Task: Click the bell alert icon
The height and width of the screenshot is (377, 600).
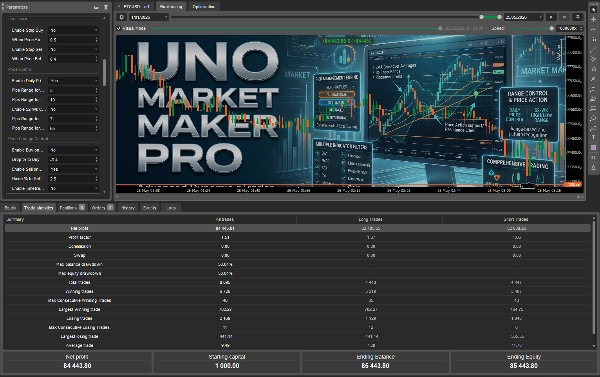Action: click(593, 167)
